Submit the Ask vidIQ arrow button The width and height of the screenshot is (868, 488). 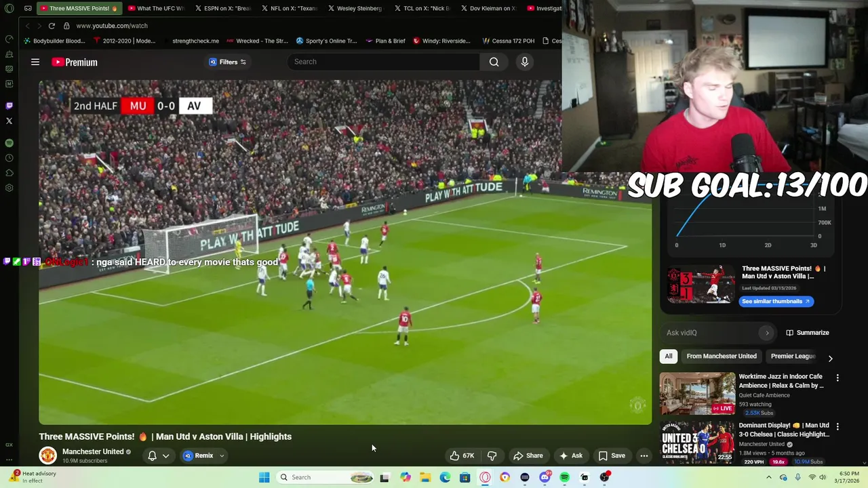767,333
